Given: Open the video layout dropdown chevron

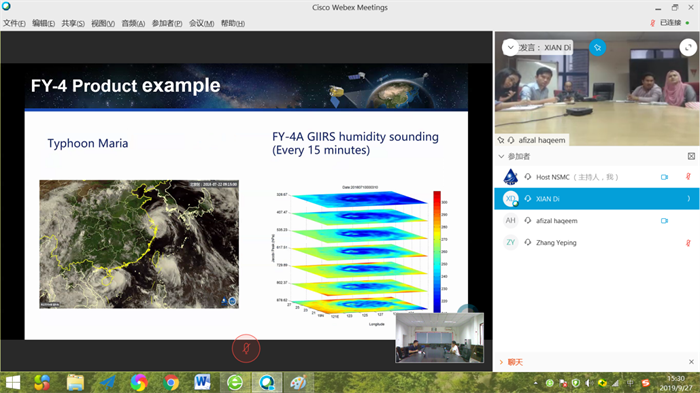Looking at the screenshot, I should pyautogui.click(x=510, y=47).
